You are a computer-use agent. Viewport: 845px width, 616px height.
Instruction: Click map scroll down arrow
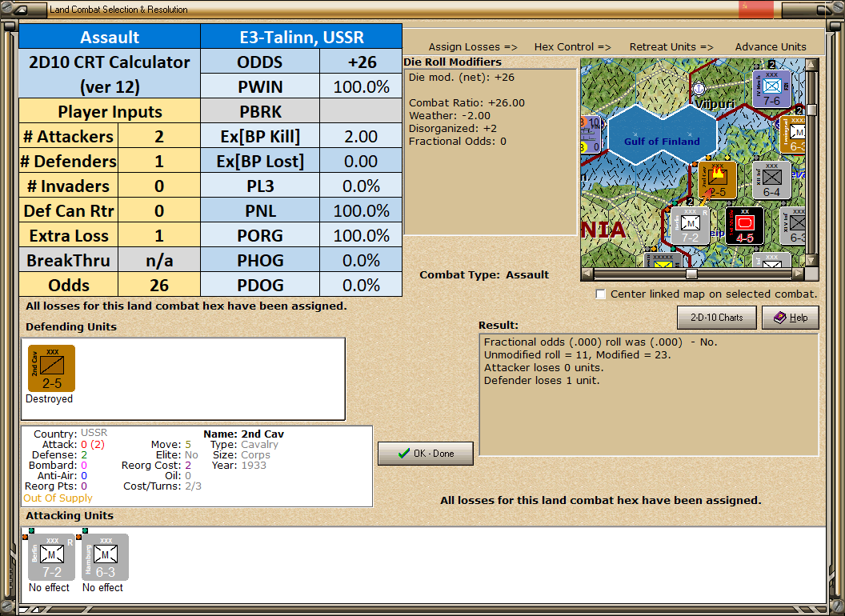tap(811, 260)
